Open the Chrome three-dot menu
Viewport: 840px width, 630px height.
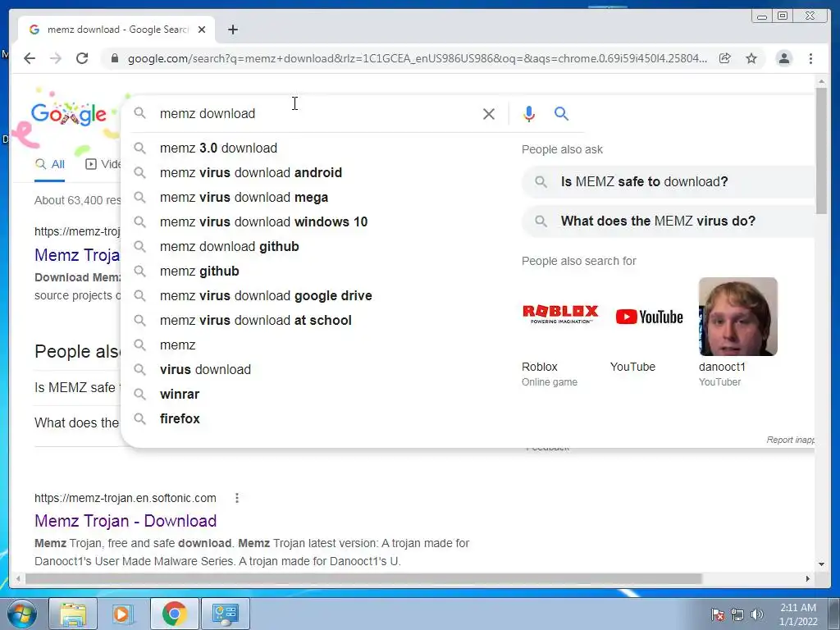[x=810, y=58]
